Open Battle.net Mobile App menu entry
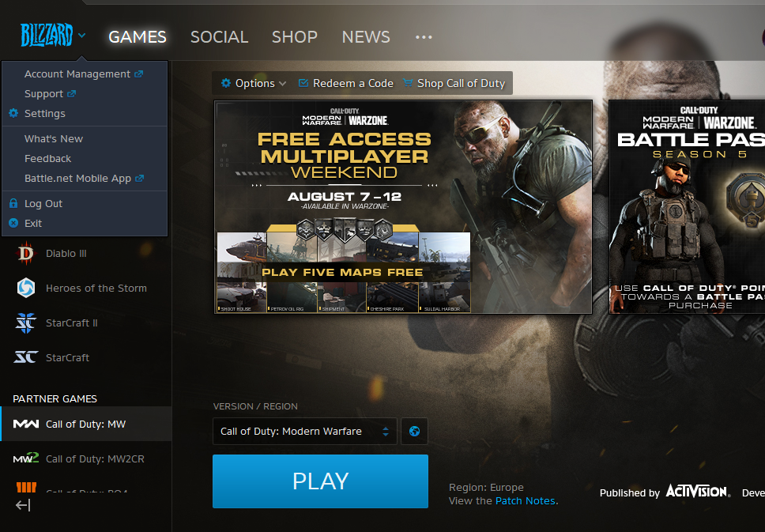The image size is (765, 532). [78, 179]
